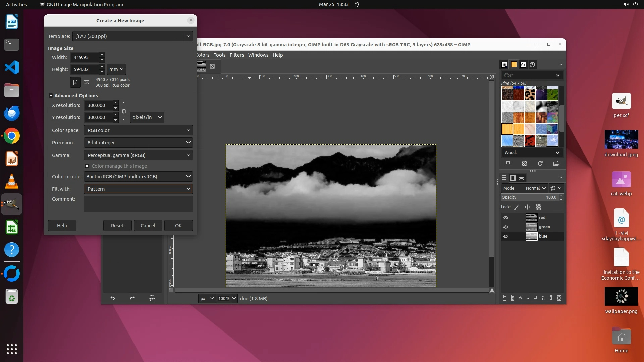The width and height of the screenshot is (644, 362).
Task: Click the refresh patterns icon
Action: point(540,164)
